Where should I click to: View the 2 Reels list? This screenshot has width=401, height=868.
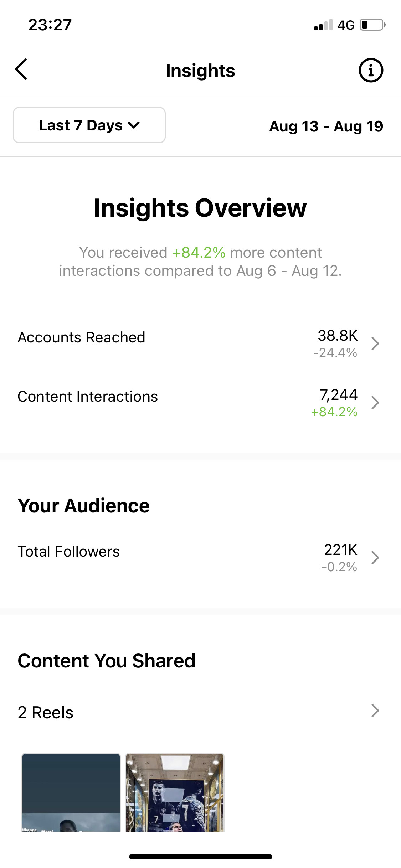pyautogui.click(x=200, y=712)
